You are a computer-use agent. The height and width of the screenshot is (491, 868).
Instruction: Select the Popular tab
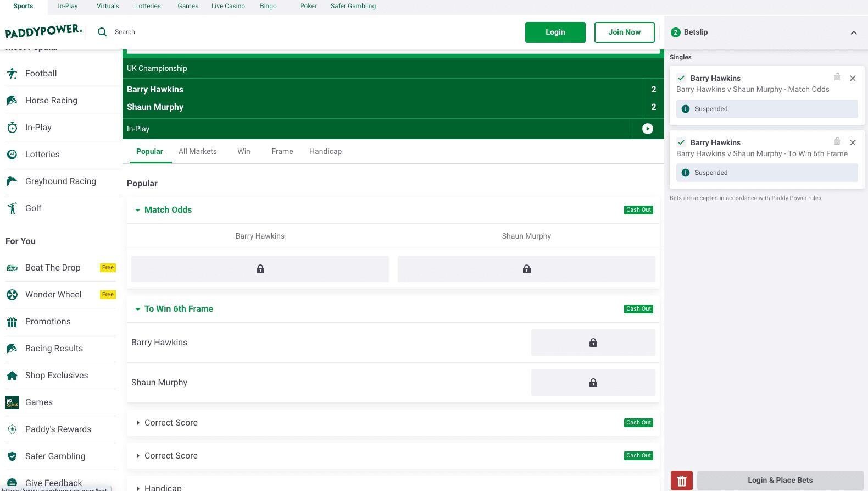point(149,151)
